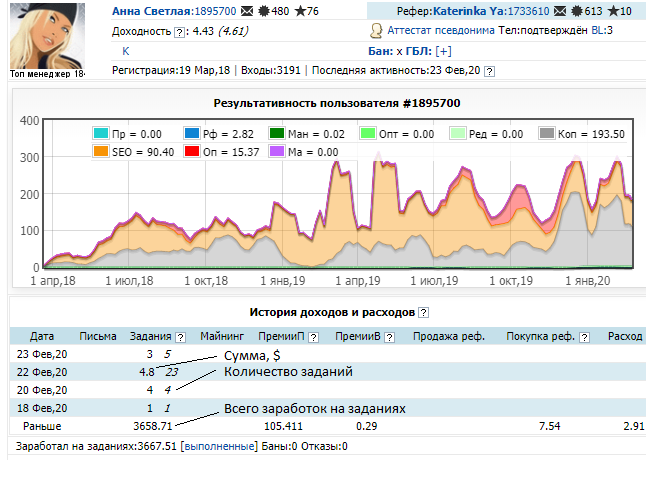This screenshot has width=660, height=480.
Task: Click the Оп orange legend color swatch
Action: point(192,152)
